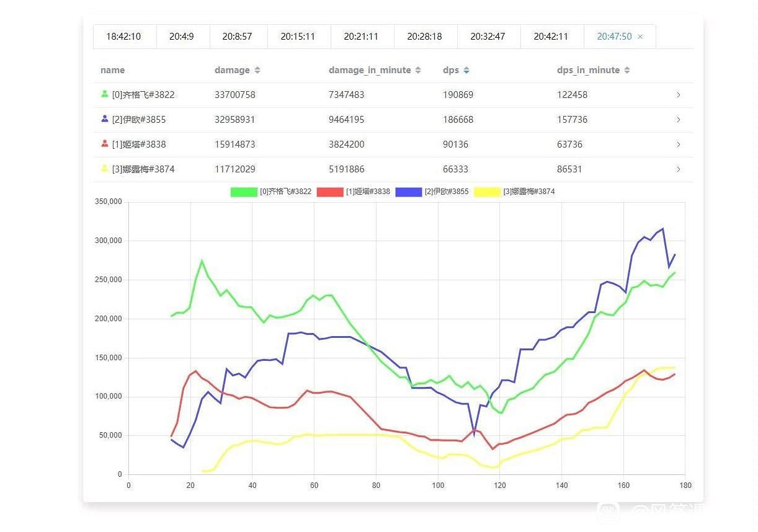Click yellow user icon beside 娜露梅#3874
This screenshot has width=758, height=532.
tap(104, 169)
